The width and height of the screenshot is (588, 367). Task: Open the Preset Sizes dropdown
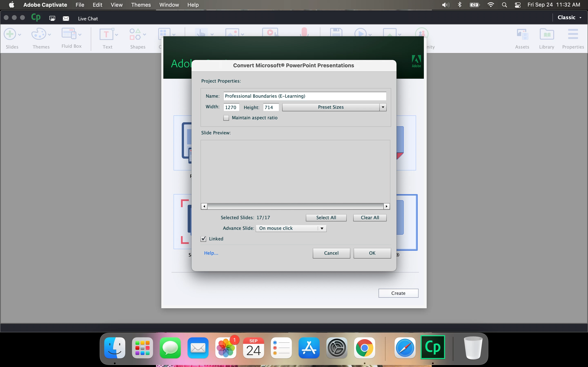click(334, 107)
